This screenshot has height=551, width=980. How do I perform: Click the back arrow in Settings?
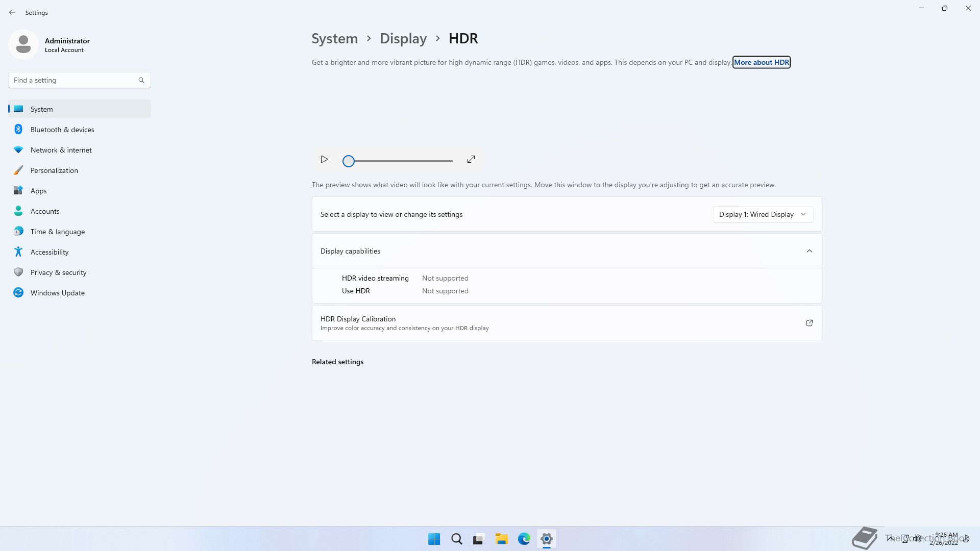(x=12, y=12)
